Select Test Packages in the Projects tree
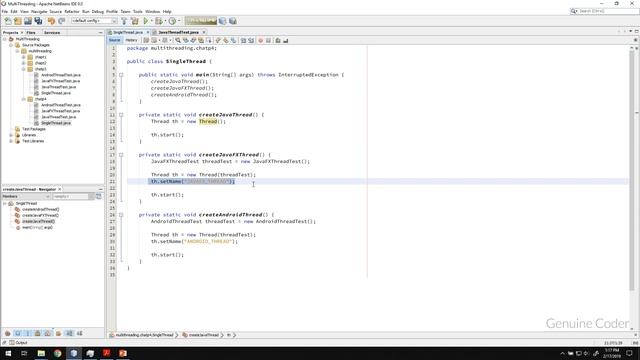This screenshot has height=360, width=640. pyautogui.click(x=33, y=129)
